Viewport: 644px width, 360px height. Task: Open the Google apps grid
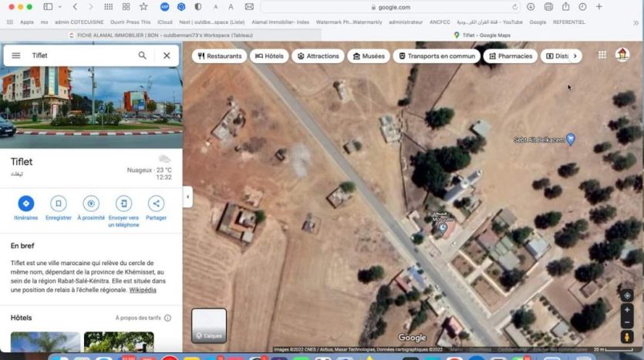(x=602, y=55)
